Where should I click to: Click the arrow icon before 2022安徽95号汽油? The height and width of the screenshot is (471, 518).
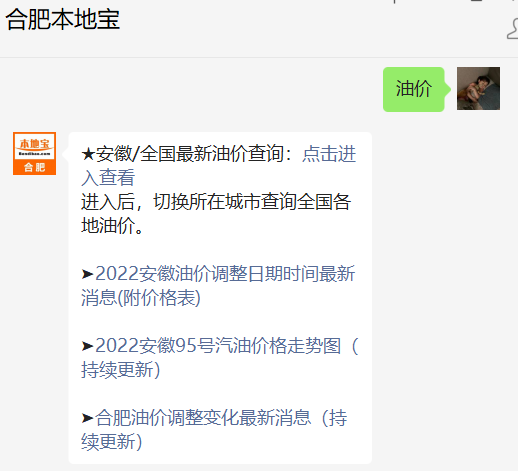tap(87, 346)
